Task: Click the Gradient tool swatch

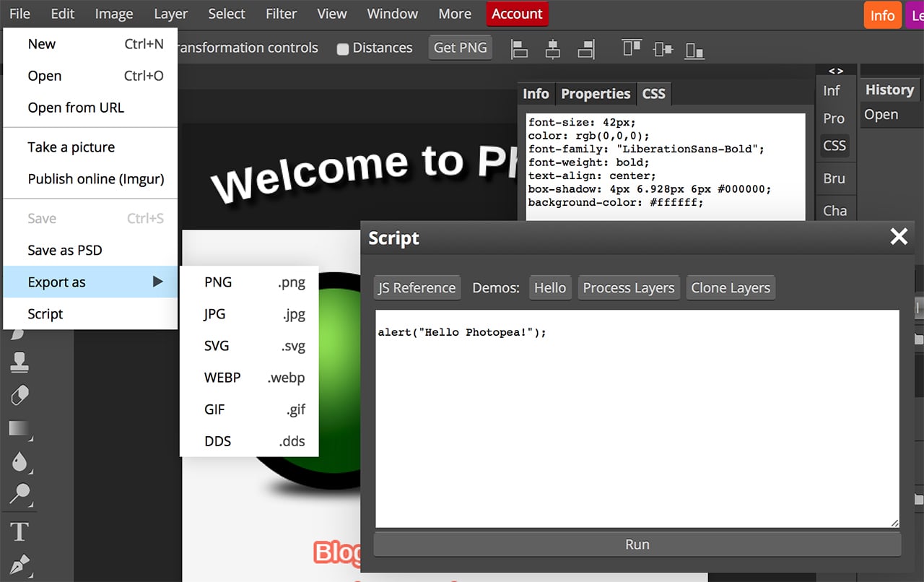Action: click(19, 428)
